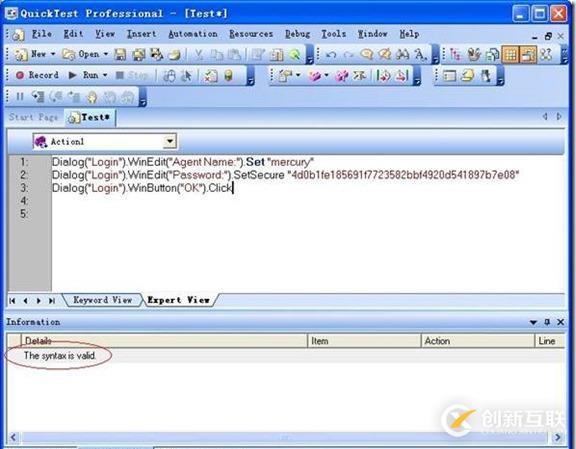576x449 pixels.
Task: Open the Edit menu
Action: (73, 34)
